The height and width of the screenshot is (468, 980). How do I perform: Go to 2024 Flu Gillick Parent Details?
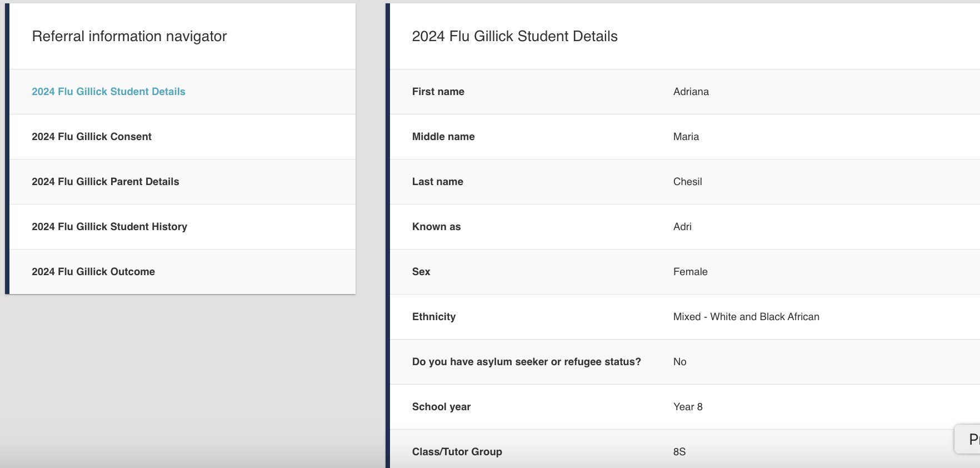click(x=105, y=182)
